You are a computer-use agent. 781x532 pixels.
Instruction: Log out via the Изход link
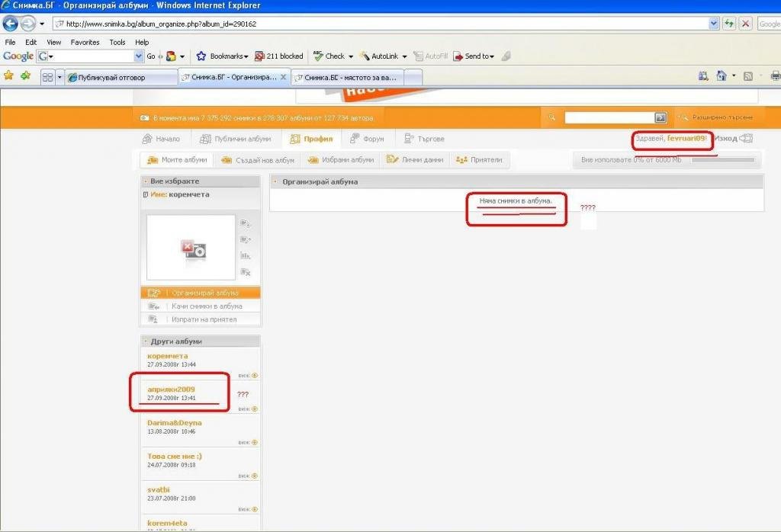point(733,139)
